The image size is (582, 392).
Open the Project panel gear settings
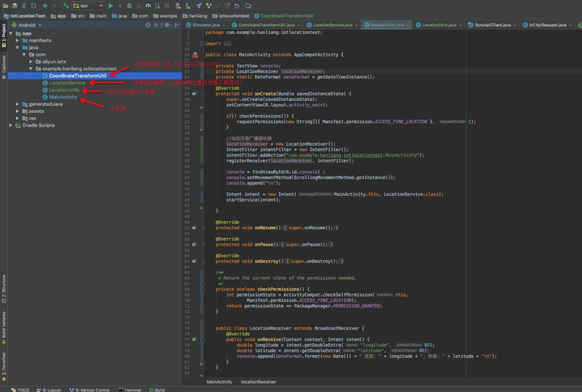(x=167, y=25)
